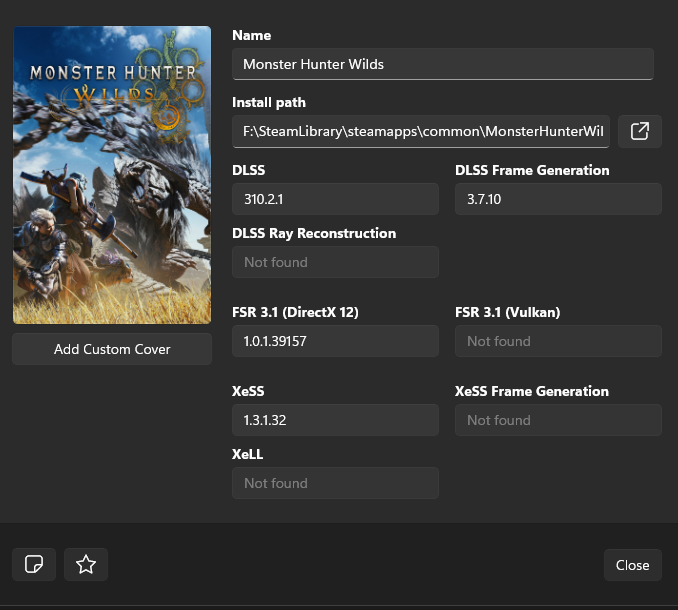
Task: Click the 'DLSS Frame Generation' label
Action: (x=532, y=170)
